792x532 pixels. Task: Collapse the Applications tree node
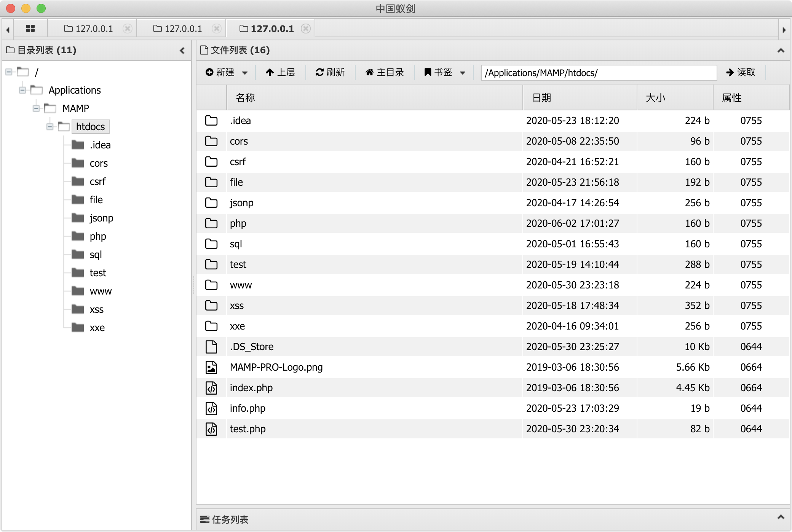click(x=22, y=90)
